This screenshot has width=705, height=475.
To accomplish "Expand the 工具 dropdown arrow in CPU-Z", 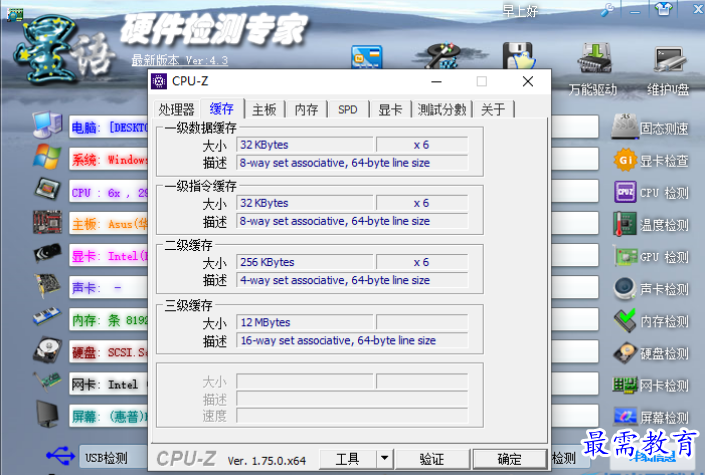I will click(x=384, y=458).
